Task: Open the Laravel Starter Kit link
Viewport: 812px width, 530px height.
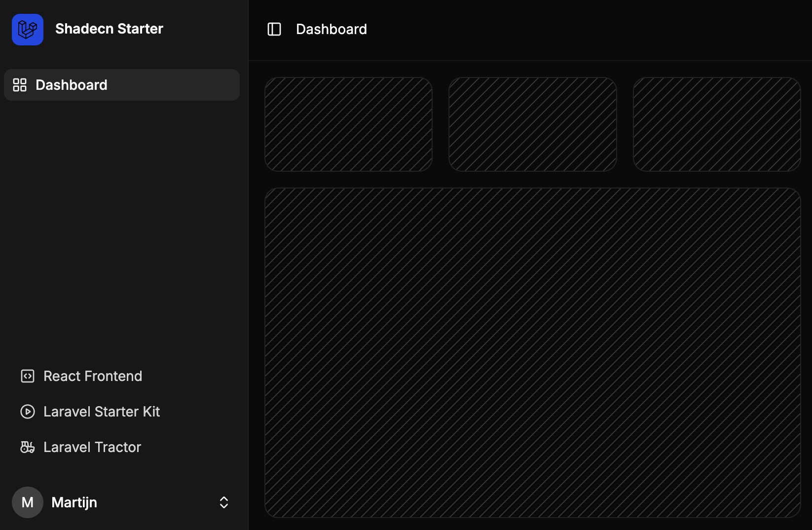Action: (x=102, y=411)
